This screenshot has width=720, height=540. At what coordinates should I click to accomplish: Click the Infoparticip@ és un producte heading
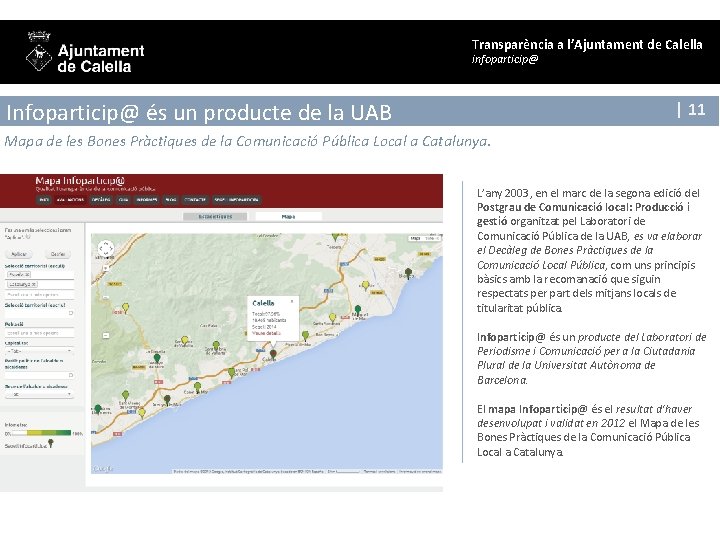tap(199, 112)
